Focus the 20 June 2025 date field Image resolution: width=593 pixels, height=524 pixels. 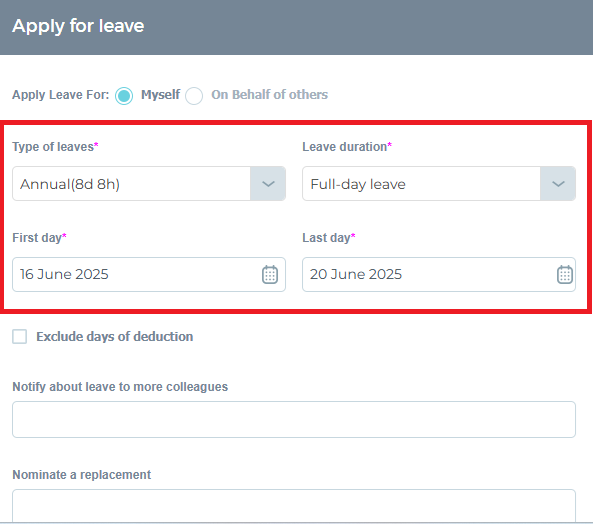coord(439,274)
